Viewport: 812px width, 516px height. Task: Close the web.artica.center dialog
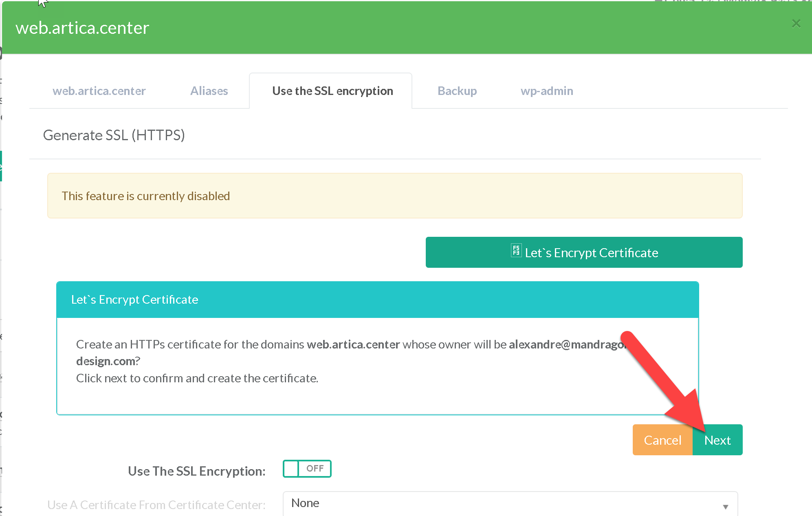click(796, 24)
